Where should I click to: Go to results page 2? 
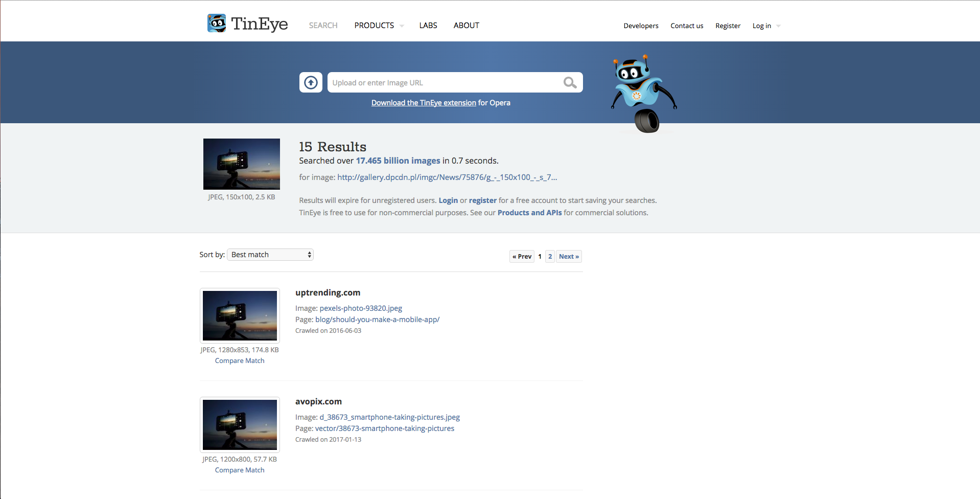(x=550, y=257)
